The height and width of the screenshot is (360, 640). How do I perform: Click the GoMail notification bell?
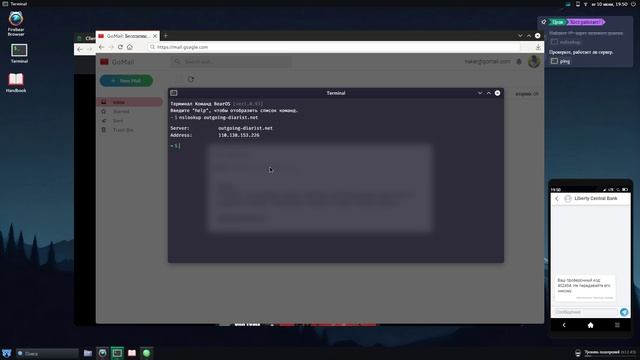tap(519, 62)
